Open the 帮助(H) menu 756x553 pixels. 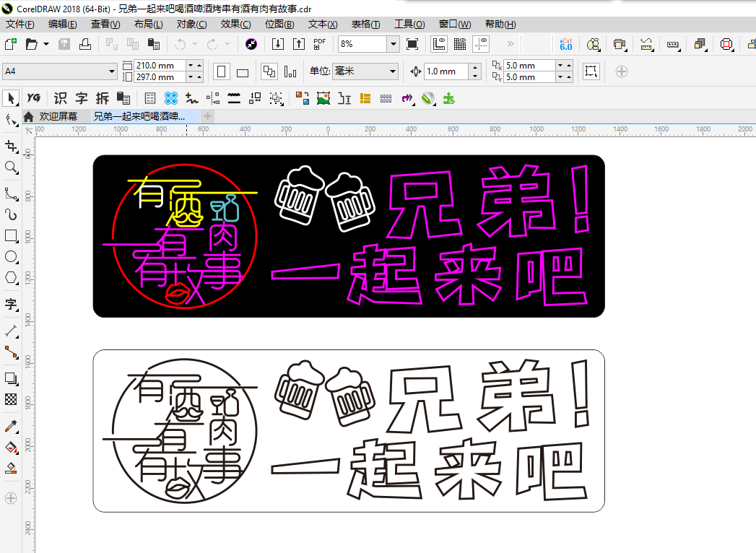500,24
